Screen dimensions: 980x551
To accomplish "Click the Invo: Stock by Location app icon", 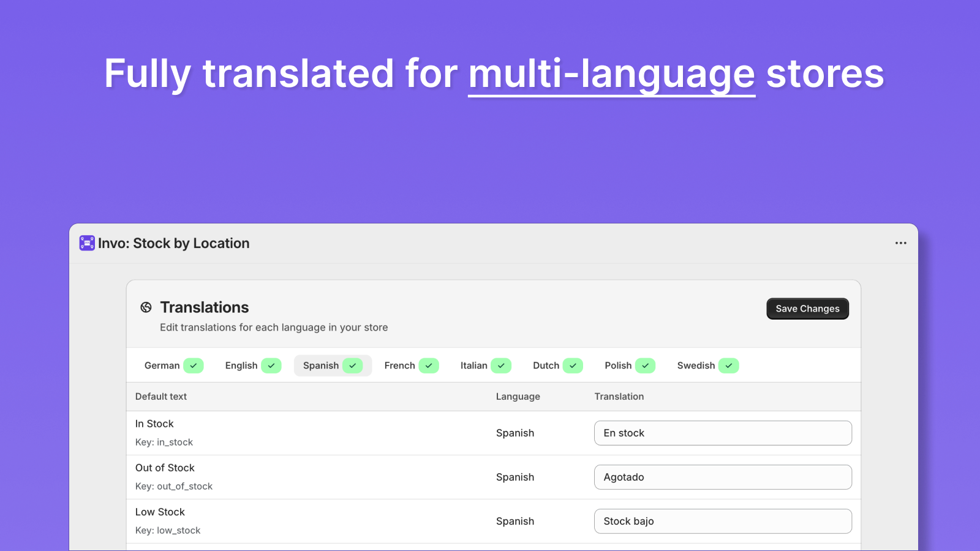I will (87, 243).
